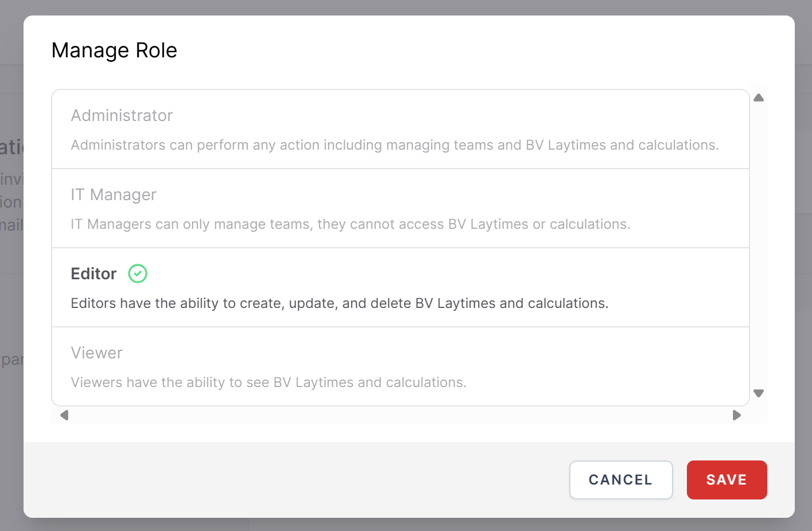Click the green checkmark beside Editor
This screenshot has width=812, height=531.
(x=138, y=274)
